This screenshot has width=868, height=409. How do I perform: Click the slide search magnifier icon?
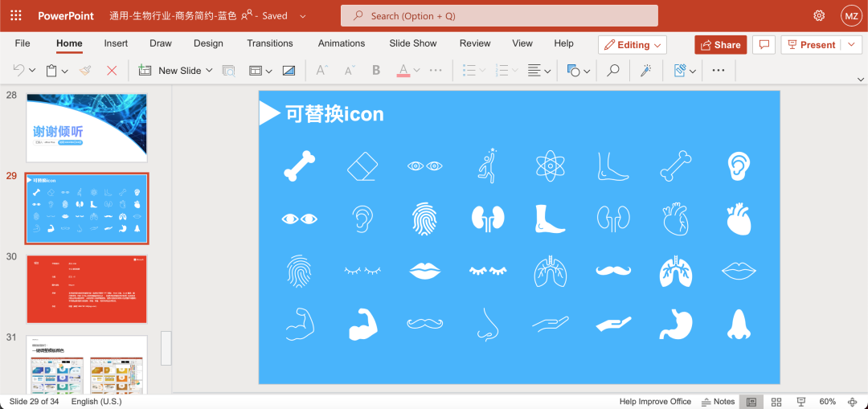coord(228,70)
